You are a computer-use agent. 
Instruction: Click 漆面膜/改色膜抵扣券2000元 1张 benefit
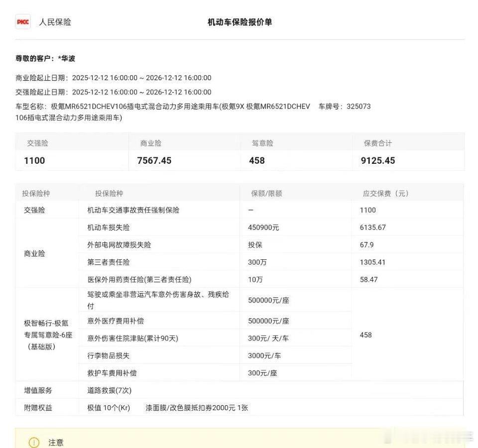(x=197, y=408)
